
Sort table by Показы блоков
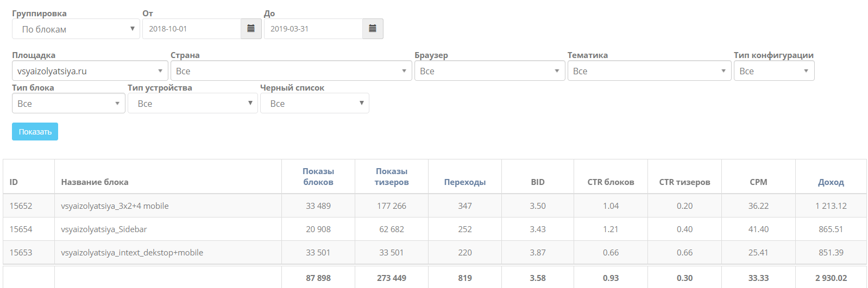(x=318, y=177)
